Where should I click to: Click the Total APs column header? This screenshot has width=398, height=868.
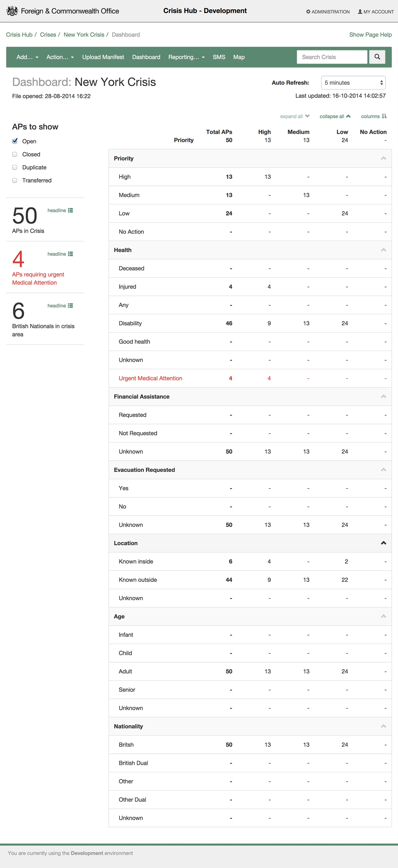(x=219, y=132)
